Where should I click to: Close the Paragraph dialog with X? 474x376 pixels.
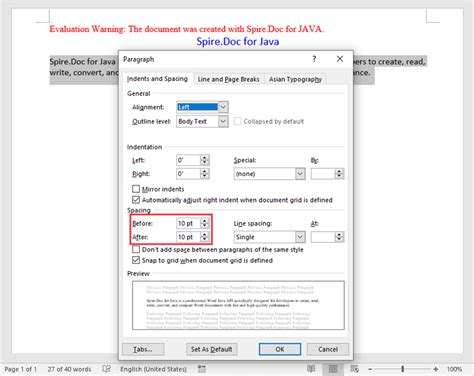tap(340, 59)
